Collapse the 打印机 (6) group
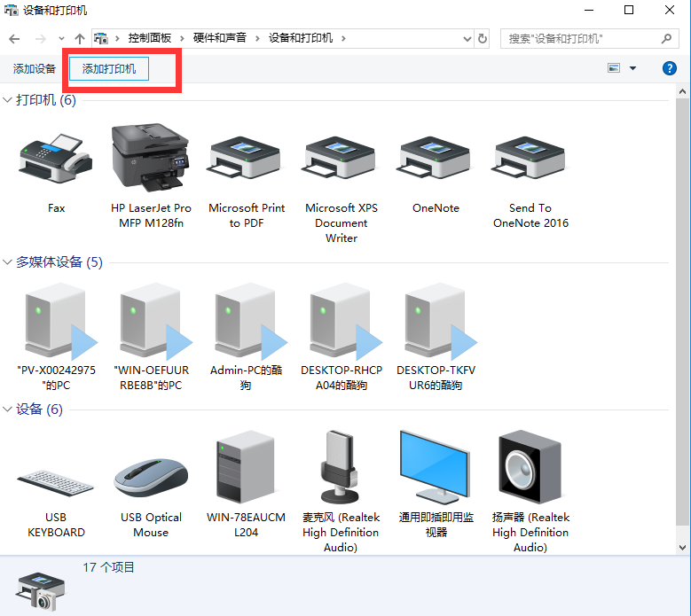The image size is (691, 616). point(7,100)
